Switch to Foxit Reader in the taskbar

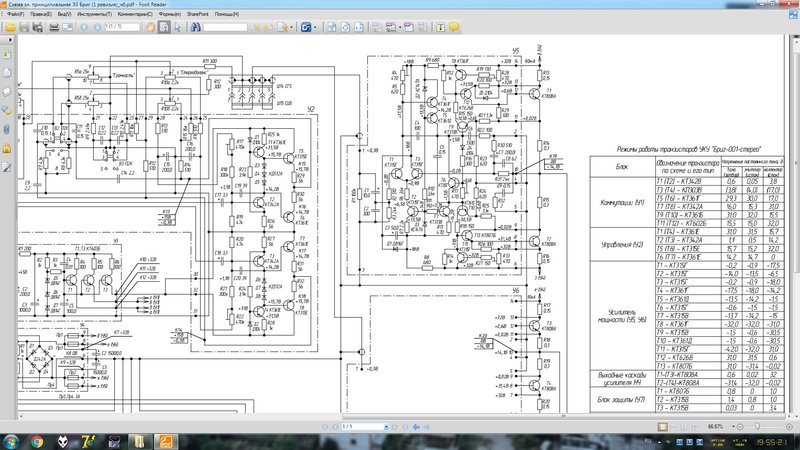[x=165, y=442]
